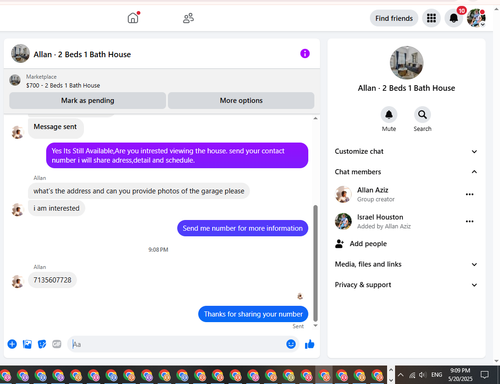The image size is (500, 384).
Task: Open the Facebook Home icon
Action: (x=133, y=18)
